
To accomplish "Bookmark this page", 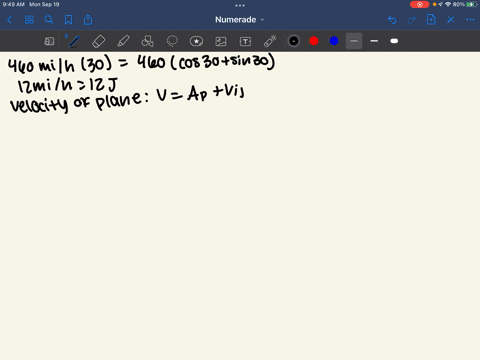I will pos(68,20).
